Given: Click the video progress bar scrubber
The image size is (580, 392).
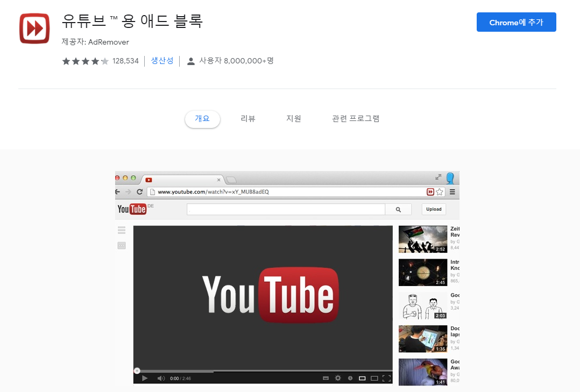Looking at the screenshot, I should [x=137, y=370].
